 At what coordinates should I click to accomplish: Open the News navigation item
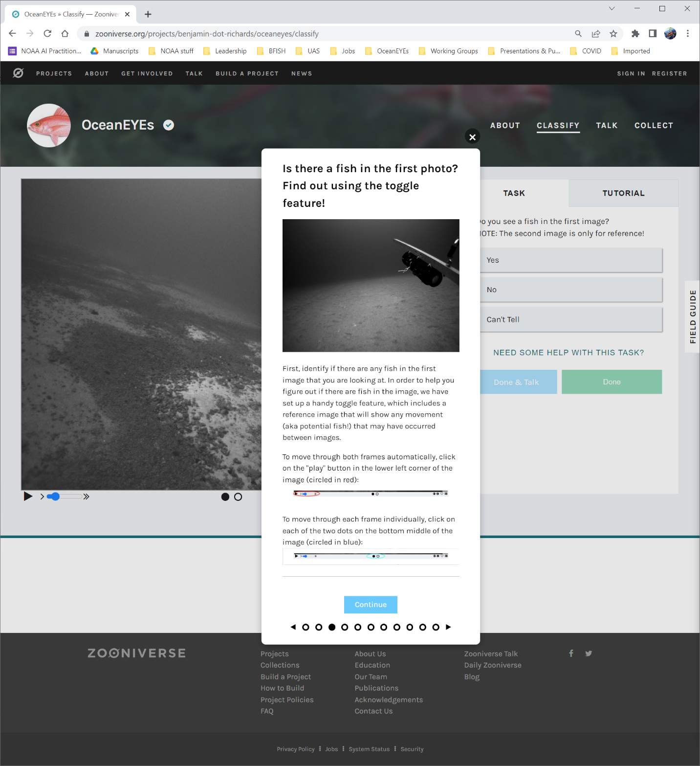tap(302, 73)
